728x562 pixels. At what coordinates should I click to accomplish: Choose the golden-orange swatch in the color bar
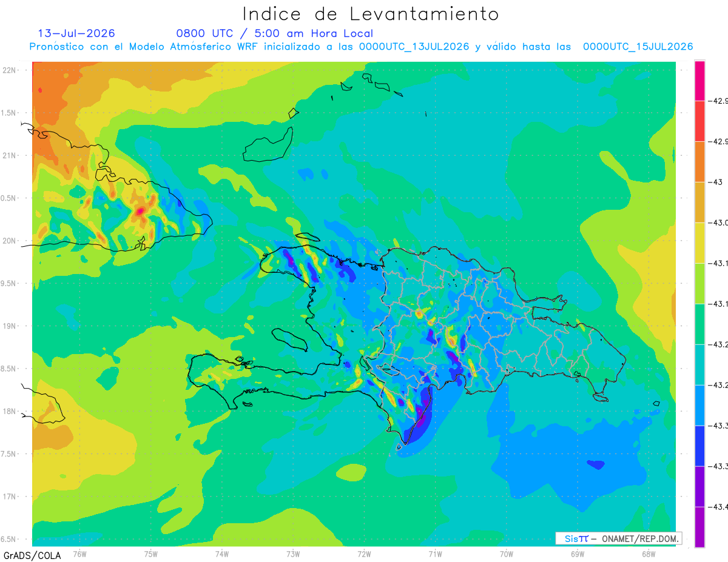point(699,202)
